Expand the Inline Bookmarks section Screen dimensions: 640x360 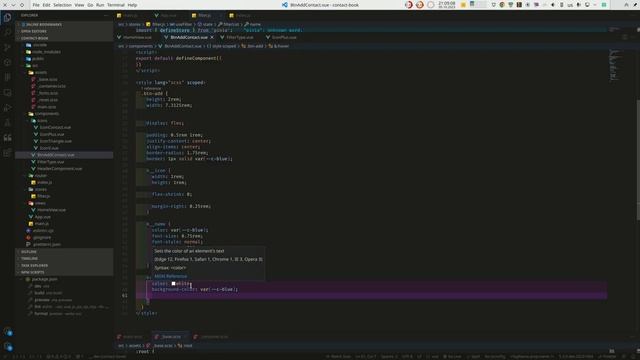pyautogui.click(x=64, y=24)
